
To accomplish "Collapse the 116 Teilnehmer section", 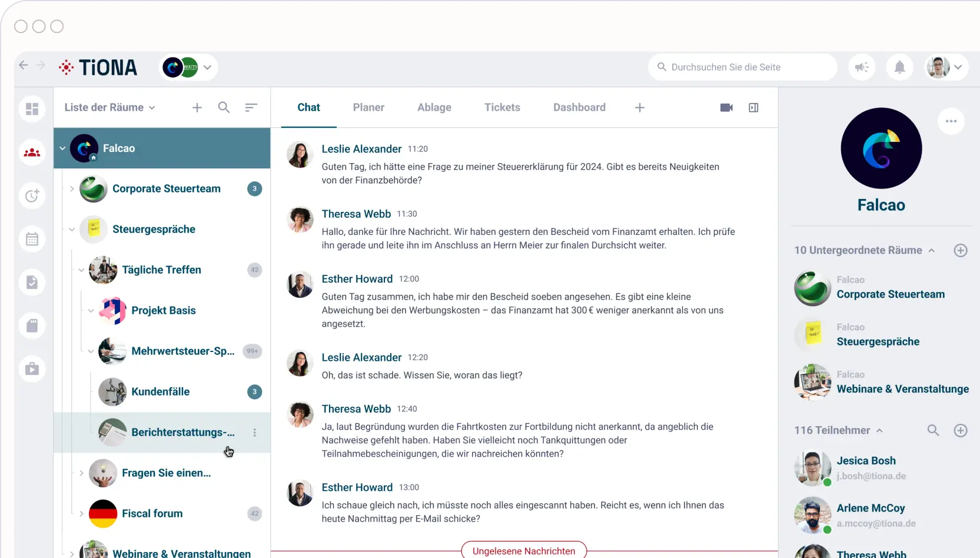I will tap(879, 430).
